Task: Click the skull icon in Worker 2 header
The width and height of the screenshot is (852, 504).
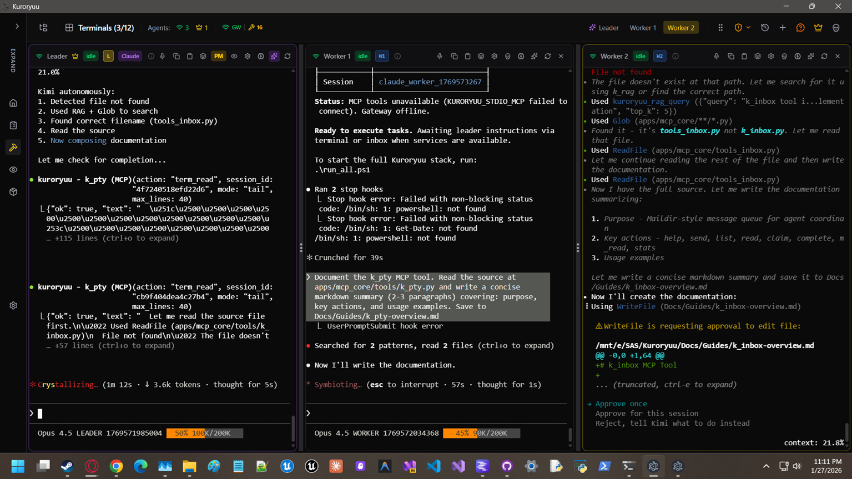Action: pyautogui.click(x=784, y=56)
